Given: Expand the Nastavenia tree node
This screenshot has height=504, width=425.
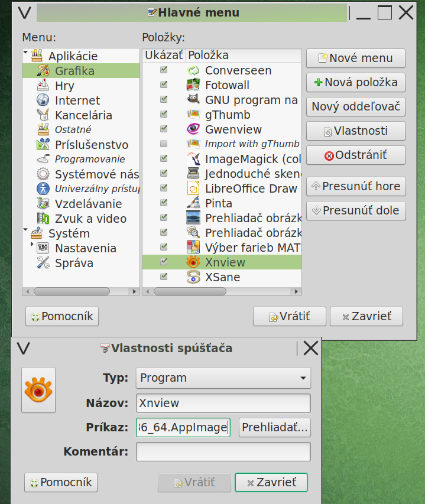Looking at the screenshot, I should (x=31, y=245).
